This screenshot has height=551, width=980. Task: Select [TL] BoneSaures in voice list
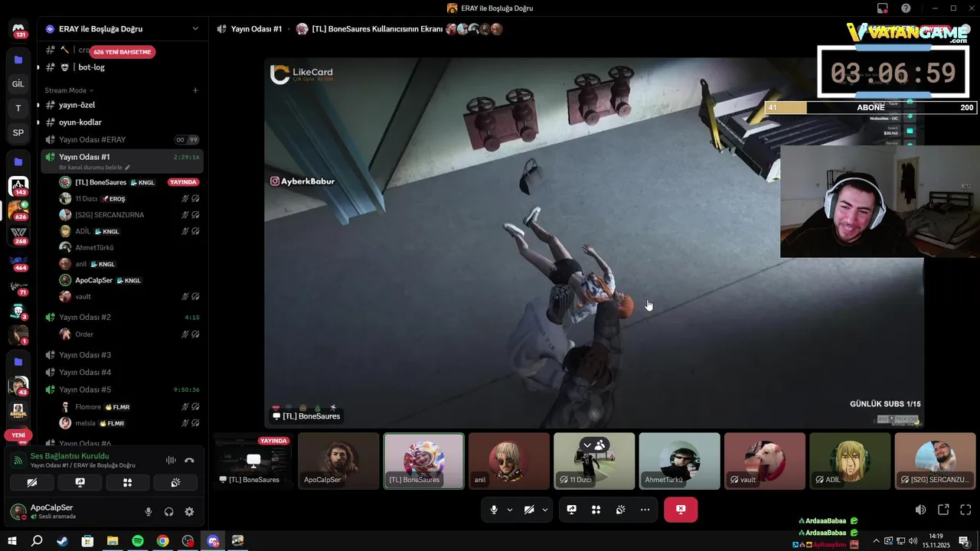click(x=129, y=182)
